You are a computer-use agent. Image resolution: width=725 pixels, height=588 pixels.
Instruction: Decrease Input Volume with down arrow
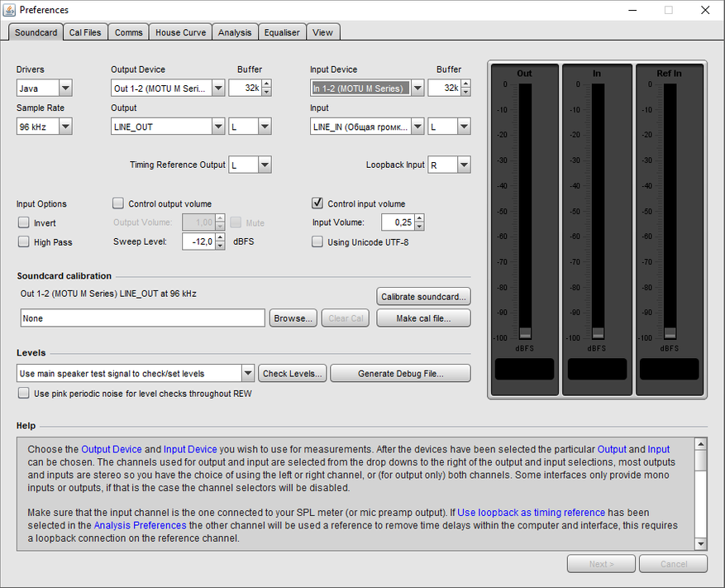419,227
